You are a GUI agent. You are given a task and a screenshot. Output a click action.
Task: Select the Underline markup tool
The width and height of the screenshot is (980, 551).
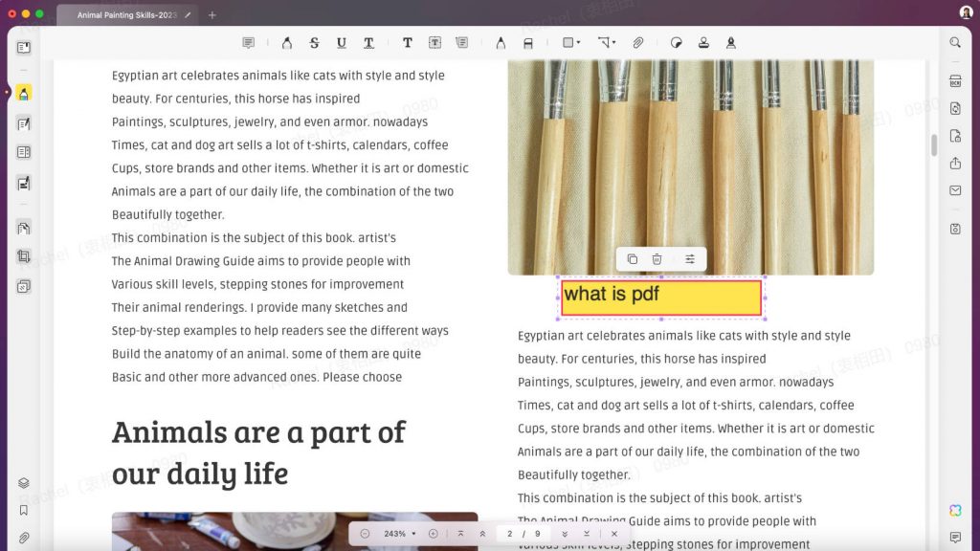342,42
